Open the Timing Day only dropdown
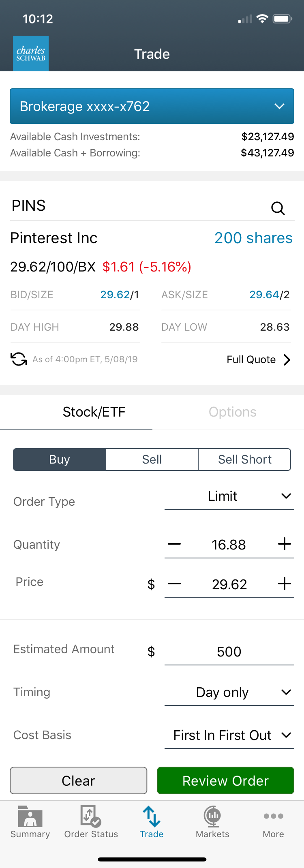The image size is (304, 868). (229, 693)
